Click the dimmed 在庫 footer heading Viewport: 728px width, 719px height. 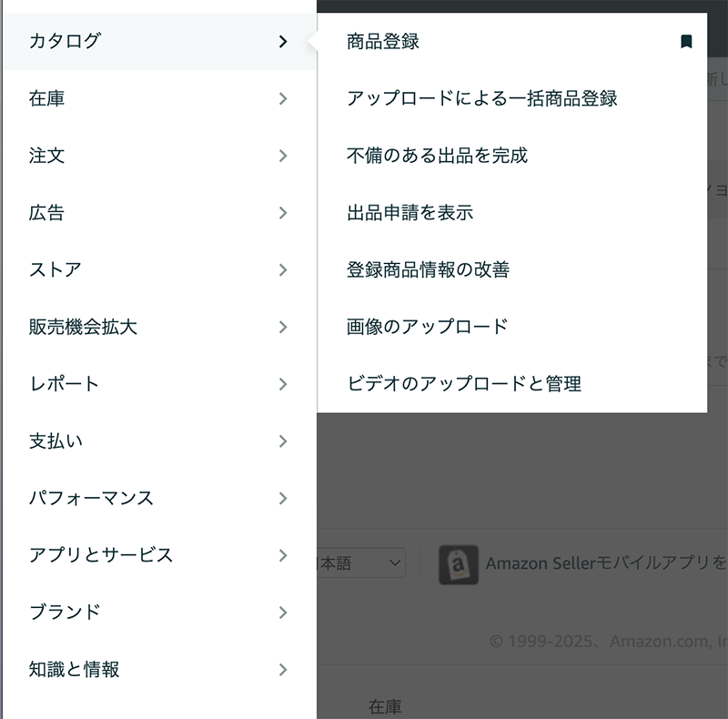385,707
